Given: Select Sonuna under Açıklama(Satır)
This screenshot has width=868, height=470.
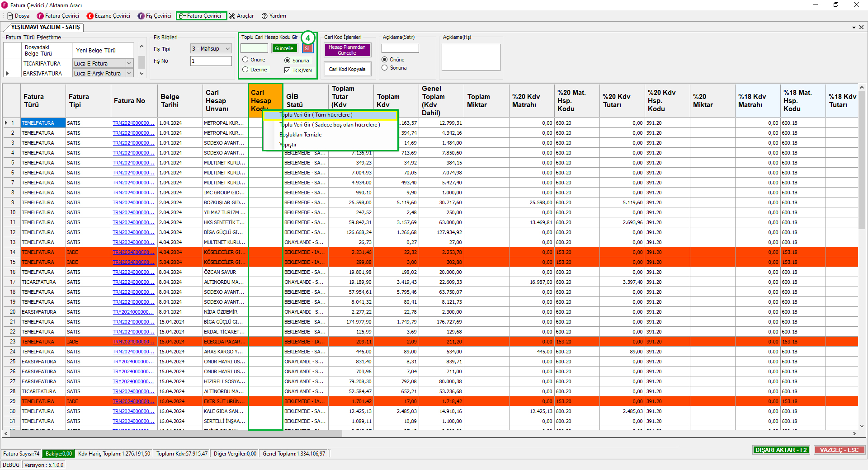Looking at the screenshot, I should 385,68.
